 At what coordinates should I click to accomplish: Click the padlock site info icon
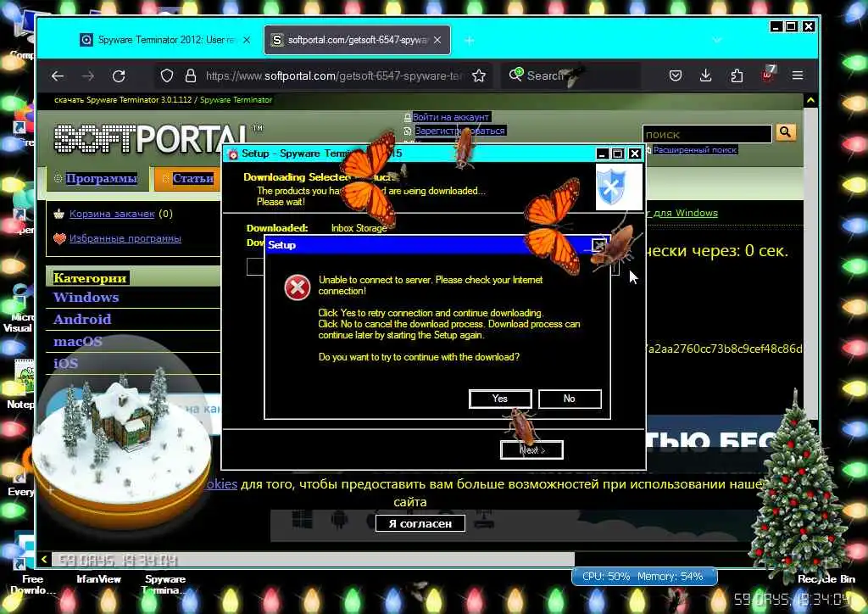tap(191, 75)
